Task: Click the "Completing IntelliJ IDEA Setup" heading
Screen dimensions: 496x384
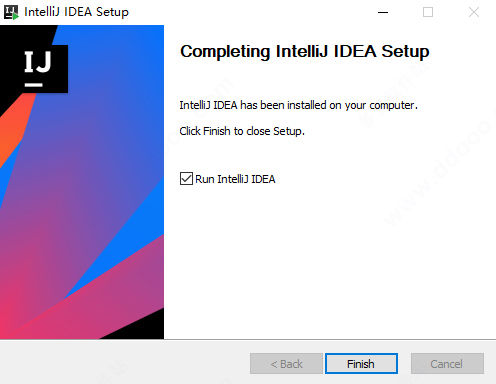Action: point(305,52)
